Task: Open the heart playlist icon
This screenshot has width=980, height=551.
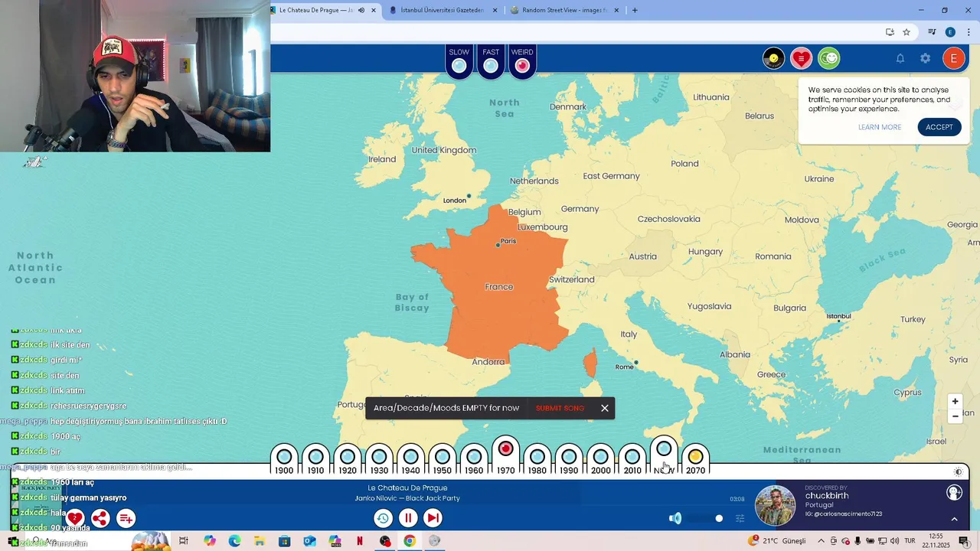Action: tap(801, 58)
